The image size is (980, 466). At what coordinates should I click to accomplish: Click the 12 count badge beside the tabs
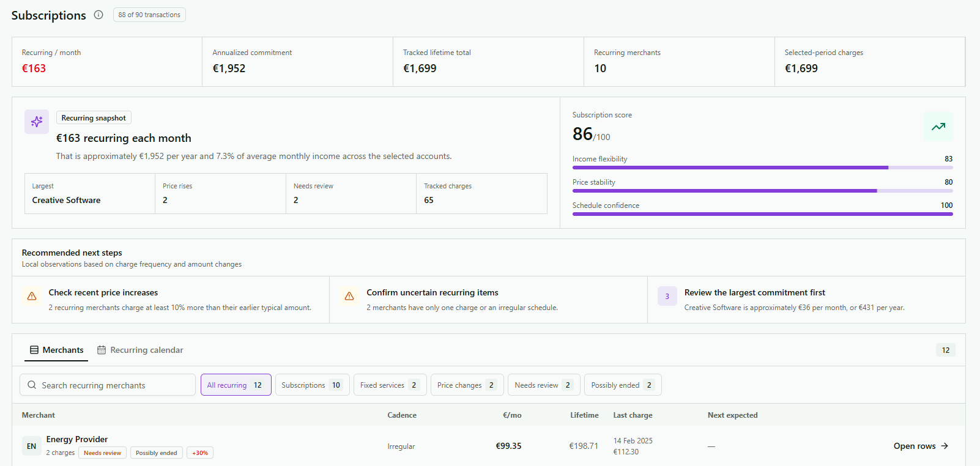[946, 350]
